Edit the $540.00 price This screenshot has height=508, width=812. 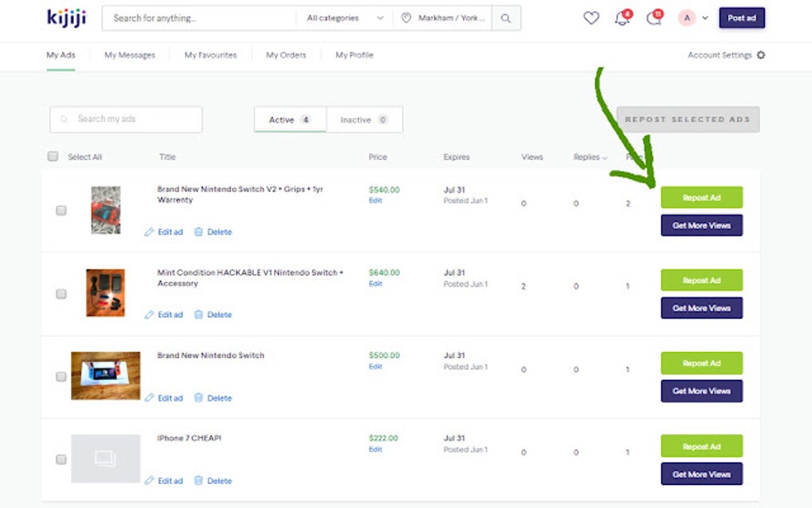click(376, 201)
